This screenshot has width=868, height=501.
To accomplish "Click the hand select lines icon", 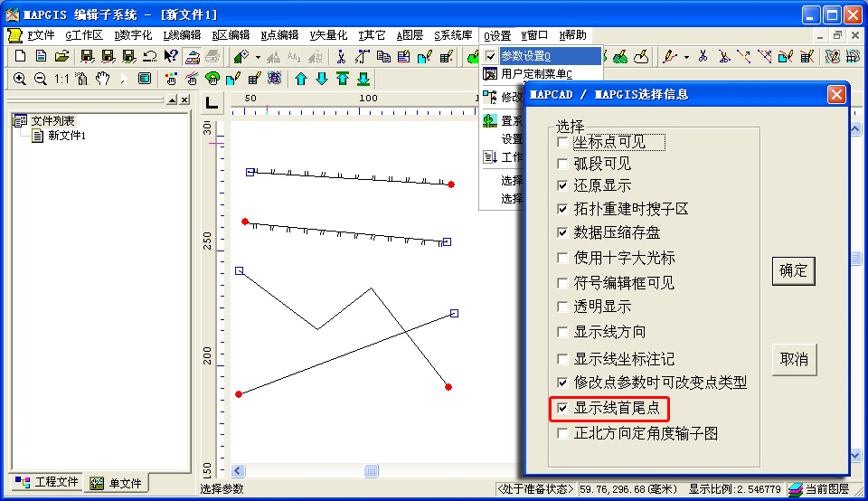I will 192,79.
